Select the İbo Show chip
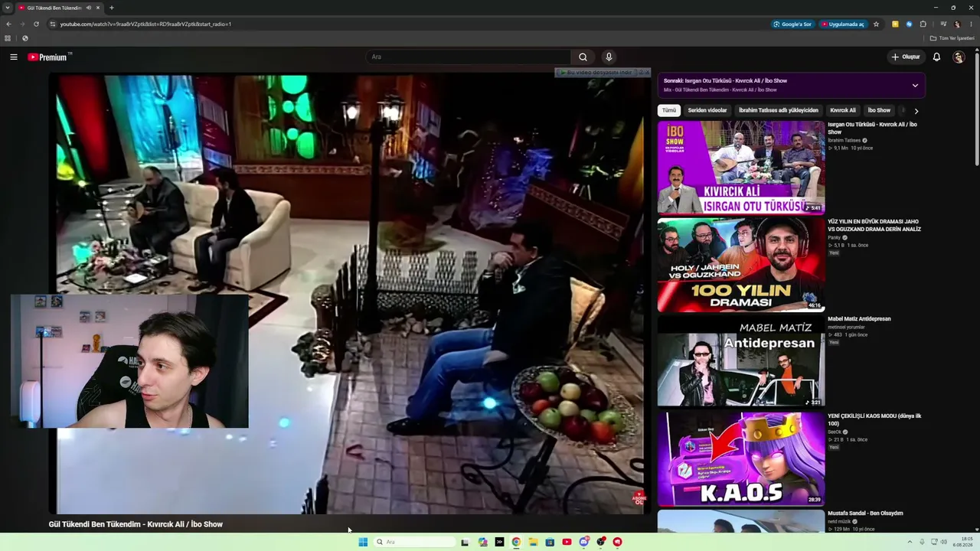 tap(879, 110)
